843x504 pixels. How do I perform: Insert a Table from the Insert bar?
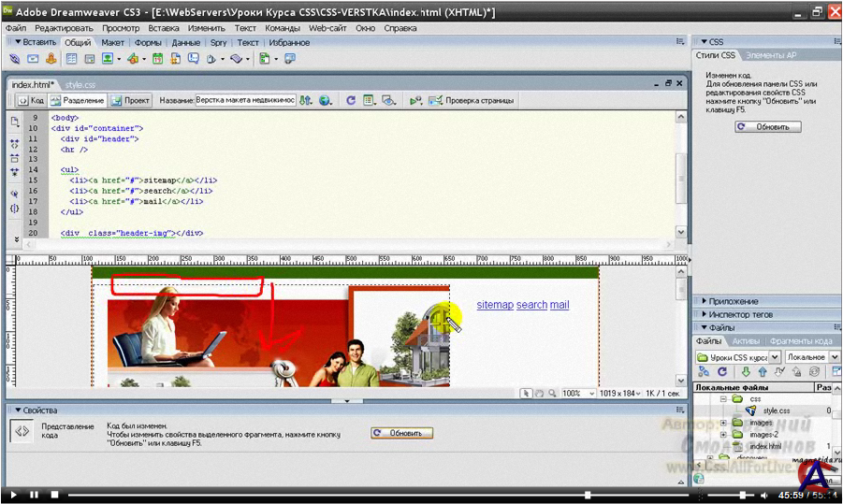click(71, 59)
